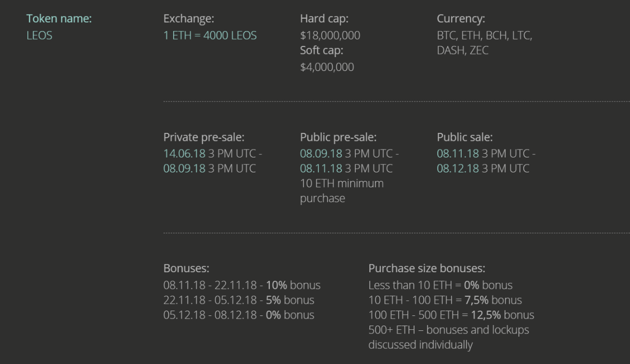Click the 'Purchase size bonuses:' heading
Screen dimensions: 630x364
pyautogui.click(x=426, y=268)
